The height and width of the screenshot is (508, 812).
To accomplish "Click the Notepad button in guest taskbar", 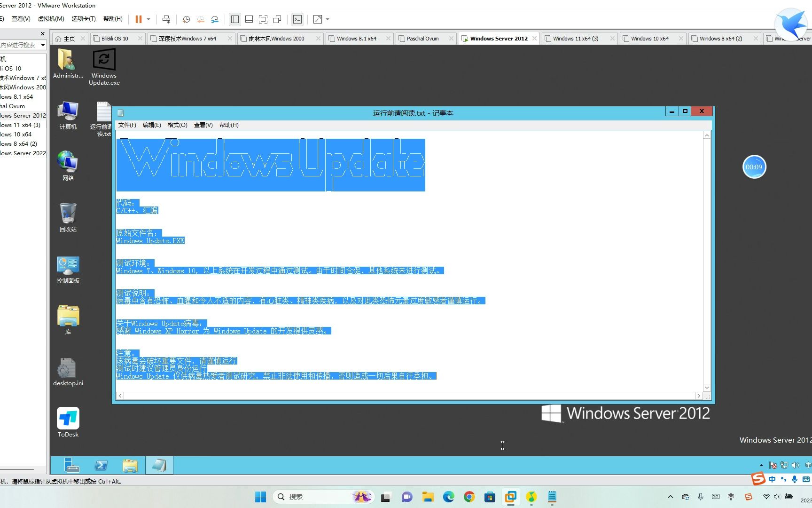I will tap(159, 465).
